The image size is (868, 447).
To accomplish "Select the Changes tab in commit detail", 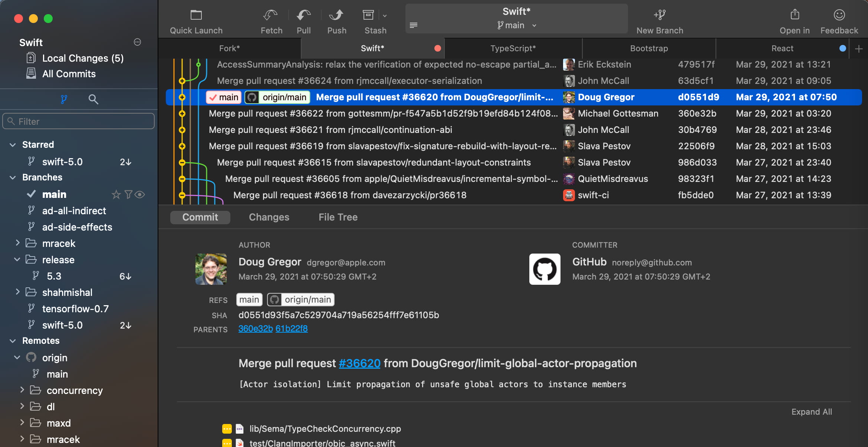I will [x=269, y=217].
